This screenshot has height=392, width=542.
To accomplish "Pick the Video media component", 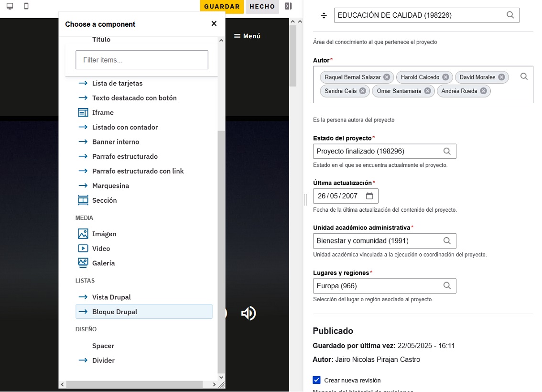I will 101,249.
